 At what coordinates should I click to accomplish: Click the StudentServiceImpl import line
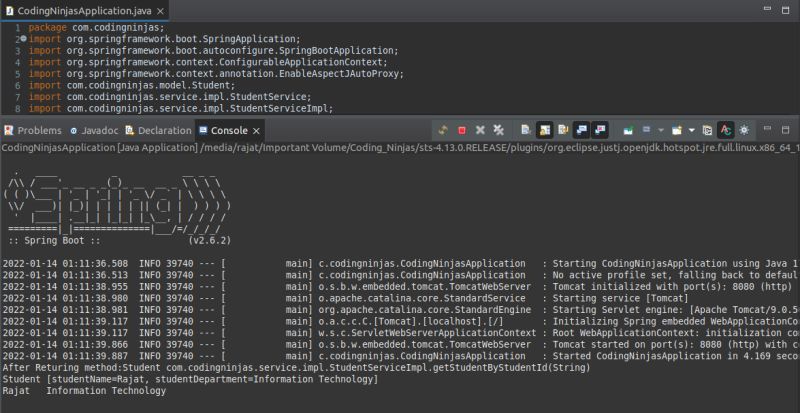[x=181, y=108]
